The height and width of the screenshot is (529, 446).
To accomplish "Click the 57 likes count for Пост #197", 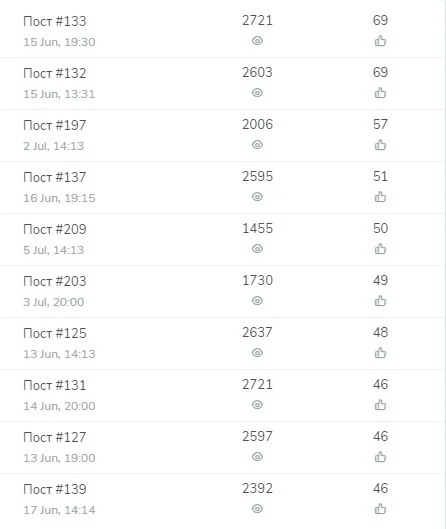I will click(380, 124).
